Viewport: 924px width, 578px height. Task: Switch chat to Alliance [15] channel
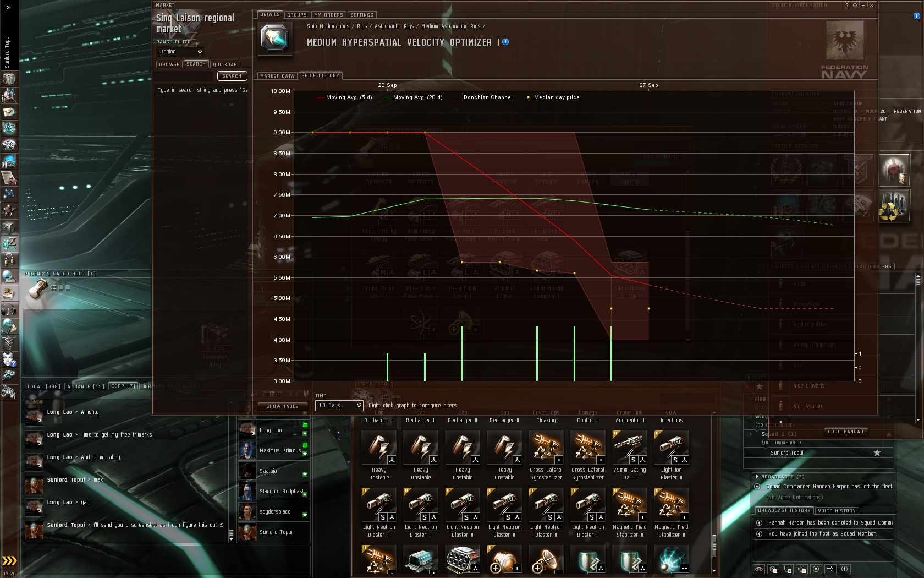(x=86, y=386)
